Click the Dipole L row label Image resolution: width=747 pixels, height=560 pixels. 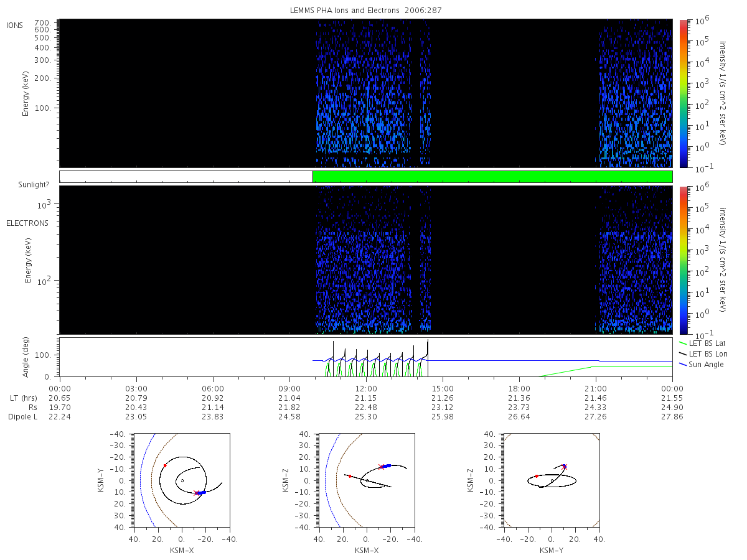(x=23, y=416)
